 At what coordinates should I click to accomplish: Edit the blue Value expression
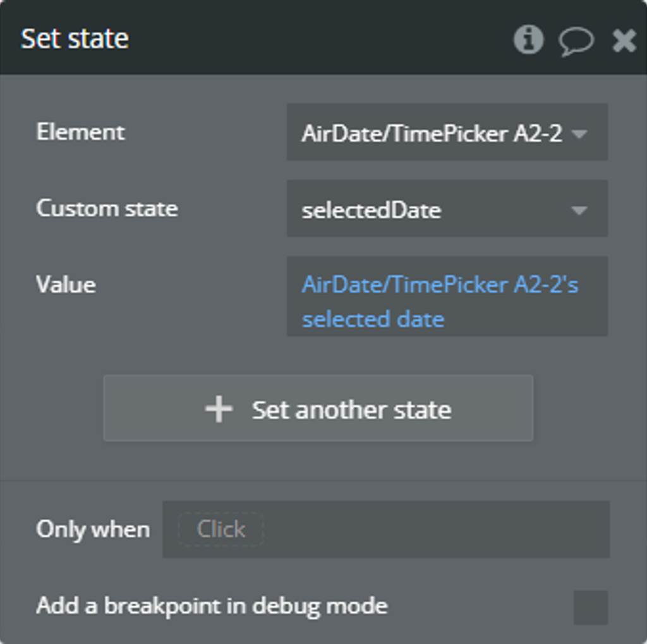(440, 285)
